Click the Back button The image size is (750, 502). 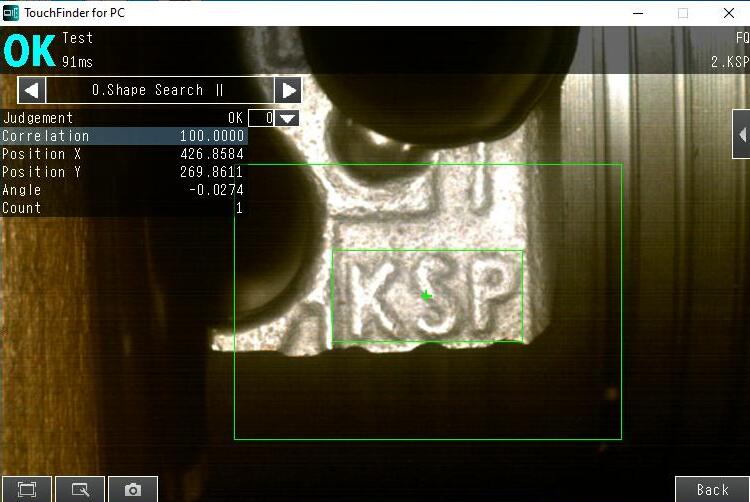(712, 489)
